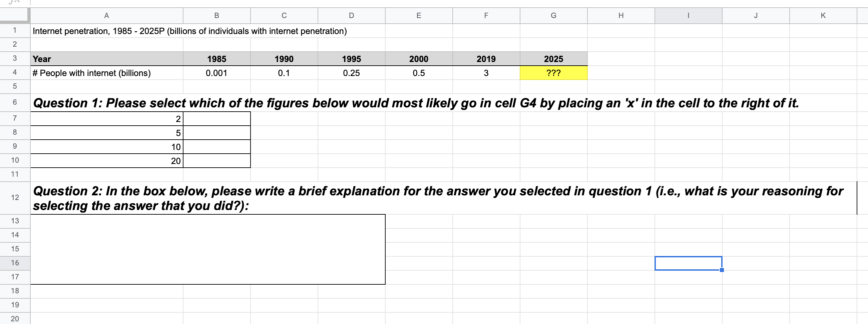Select the 1985 header cell
868x324 pixels.
click(216, 59)
